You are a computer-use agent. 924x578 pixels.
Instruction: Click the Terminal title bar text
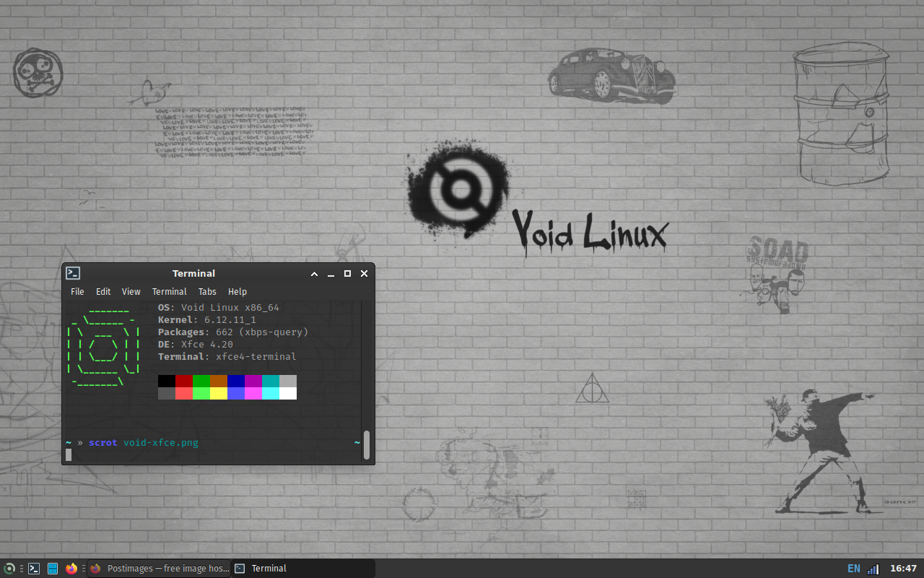click(x=193, y=274)
